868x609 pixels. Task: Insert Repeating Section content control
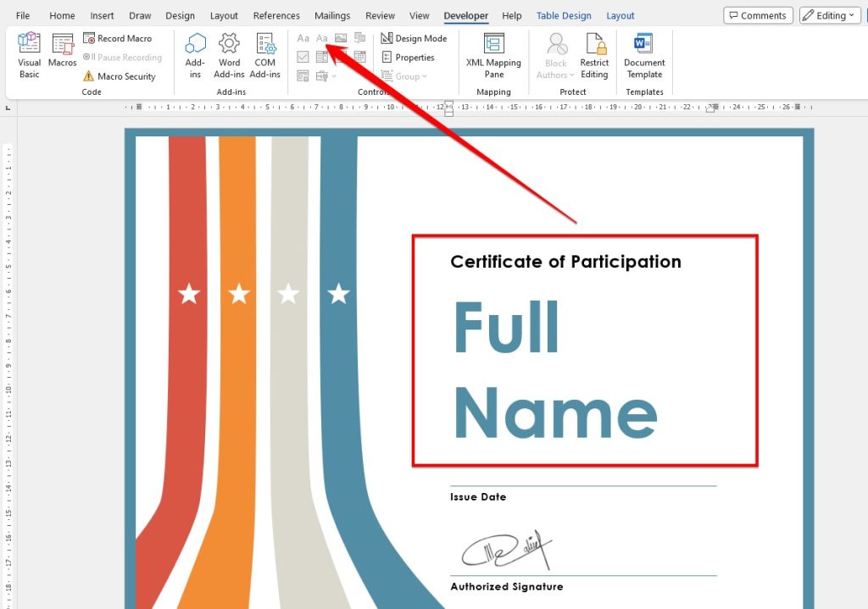[x=303, y=75]
